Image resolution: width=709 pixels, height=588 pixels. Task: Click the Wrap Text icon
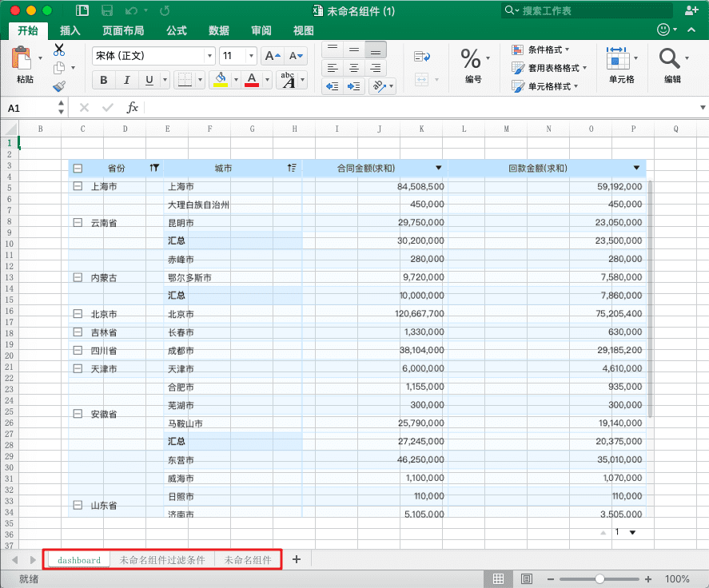[422, 56]
